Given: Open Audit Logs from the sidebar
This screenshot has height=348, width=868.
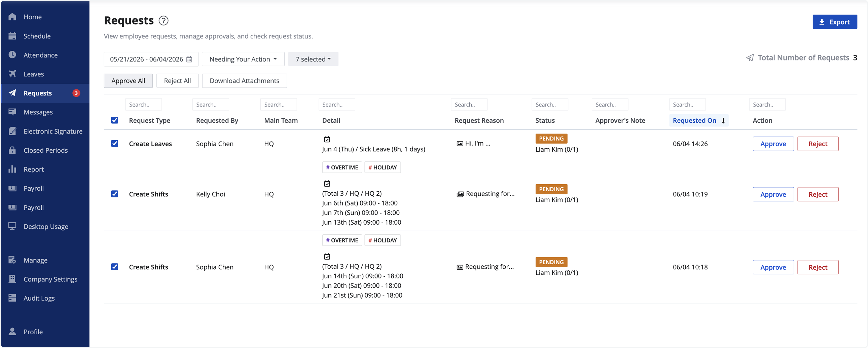Looking at the screenshot, I should coord(45,298).
